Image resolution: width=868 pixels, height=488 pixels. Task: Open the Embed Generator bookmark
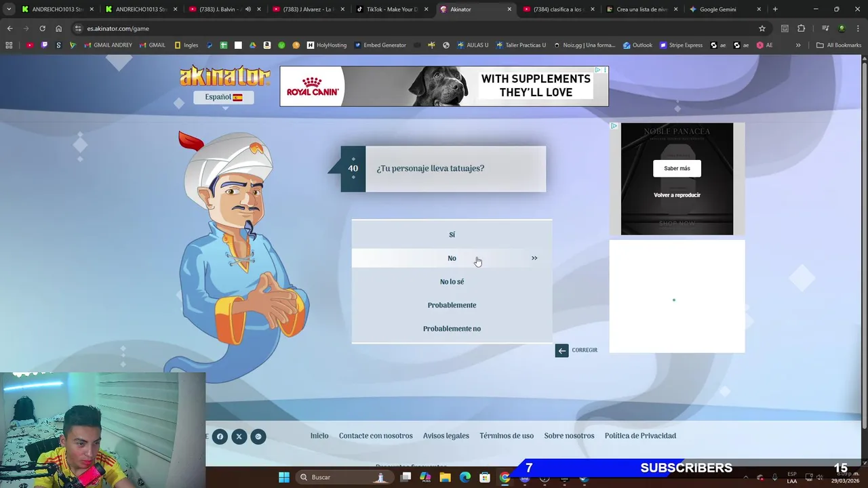point(381,45)
